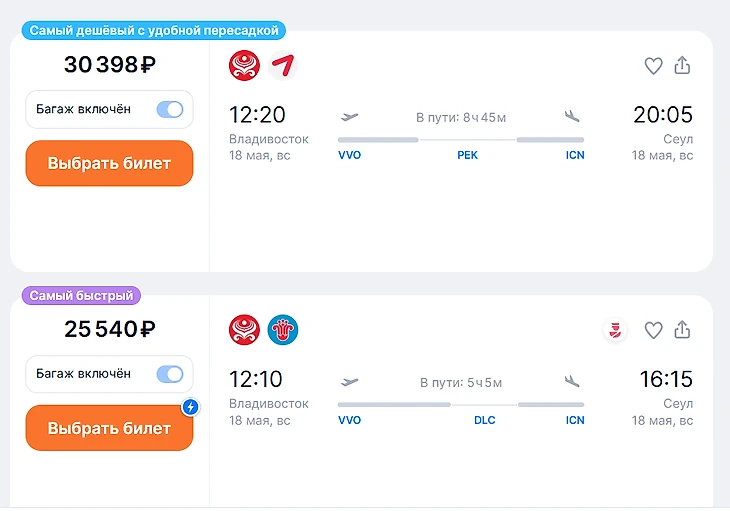Click the red airline logo on the 12:10 flight

click(x=244, y=330)
